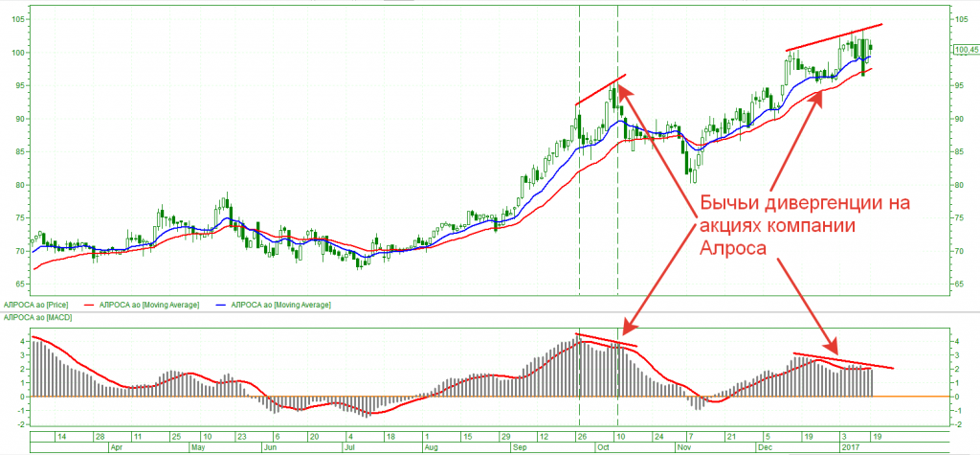Click the current price tag 100,45
This screenshot has width=980, height=455.
pyautogui.click(x=965, y=50)
